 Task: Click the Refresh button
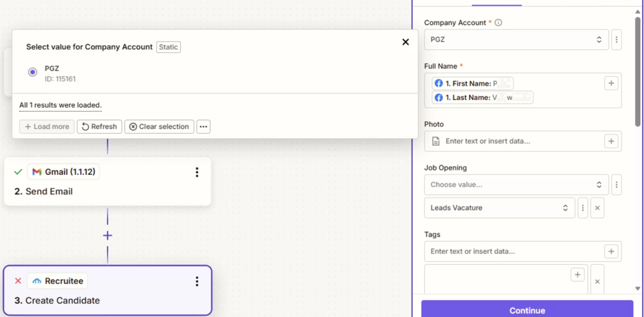coord(99,127)
